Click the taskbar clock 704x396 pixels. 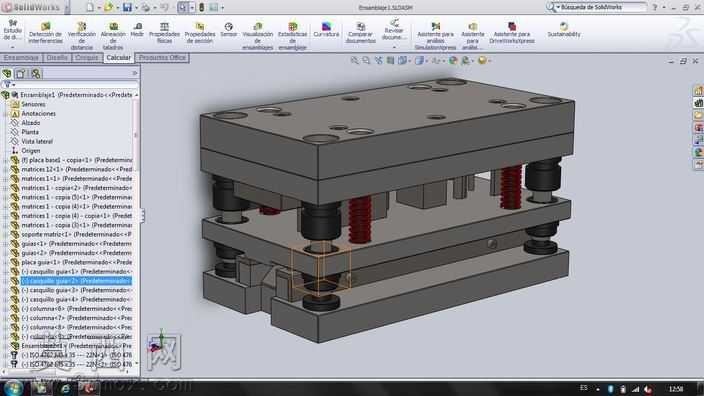[676, 388]
